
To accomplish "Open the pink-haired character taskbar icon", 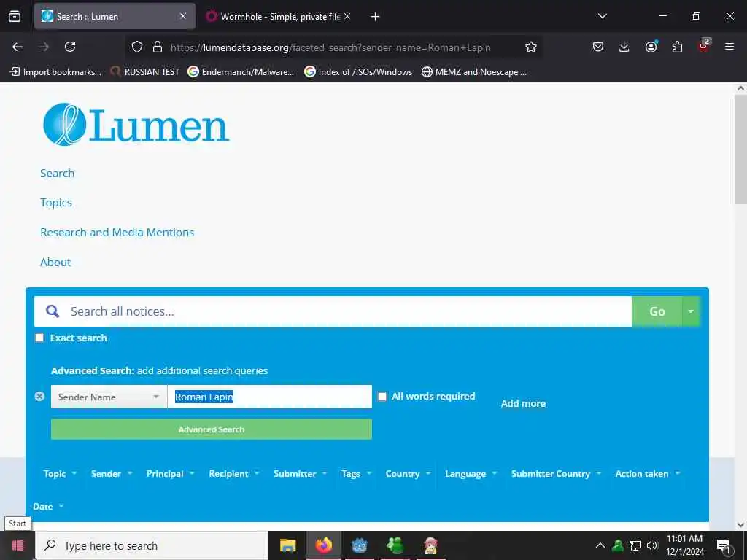I will 430,545.
